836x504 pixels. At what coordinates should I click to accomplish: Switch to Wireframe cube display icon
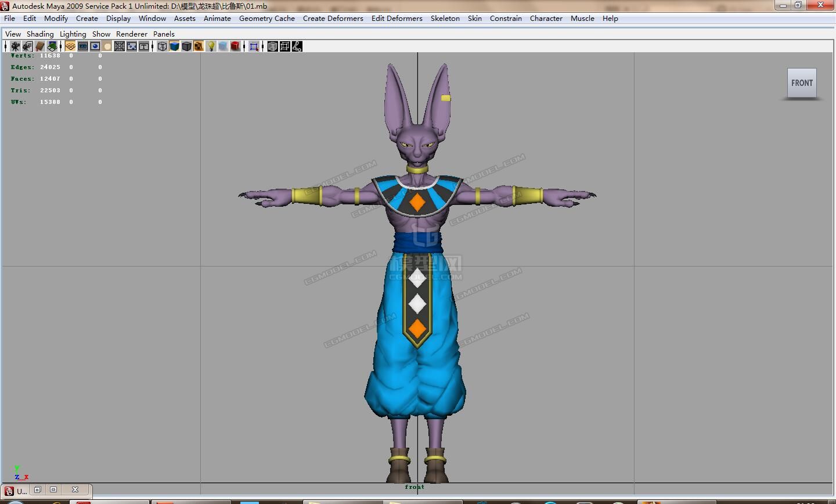tap(163, 46)
